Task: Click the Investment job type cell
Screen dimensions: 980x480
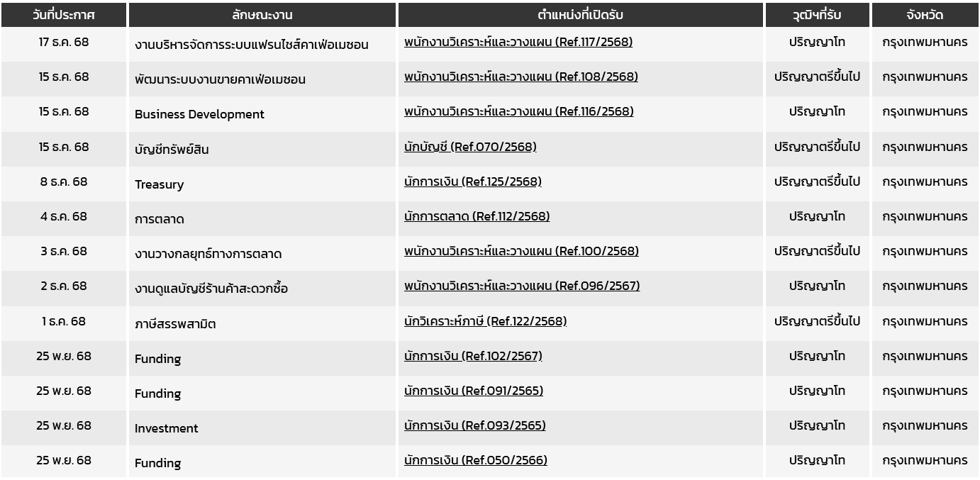Action: coord(167,428)
